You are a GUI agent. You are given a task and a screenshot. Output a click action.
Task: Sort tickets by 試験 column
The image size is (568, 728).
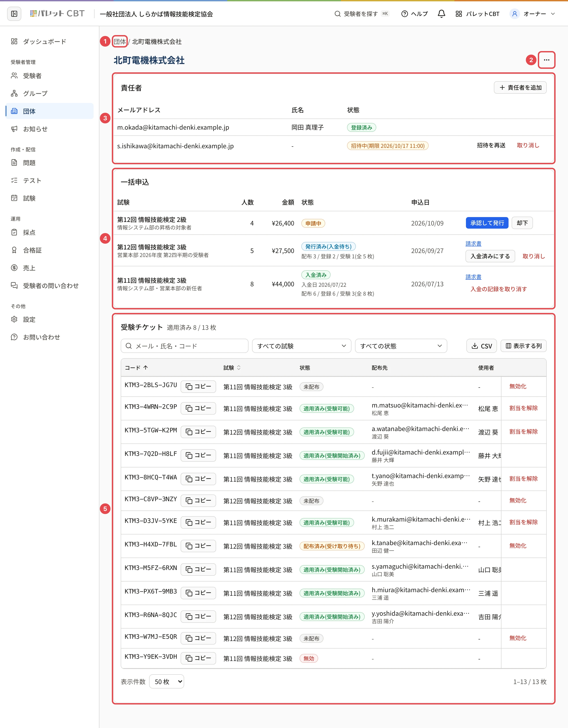click(x=232, y=368)
